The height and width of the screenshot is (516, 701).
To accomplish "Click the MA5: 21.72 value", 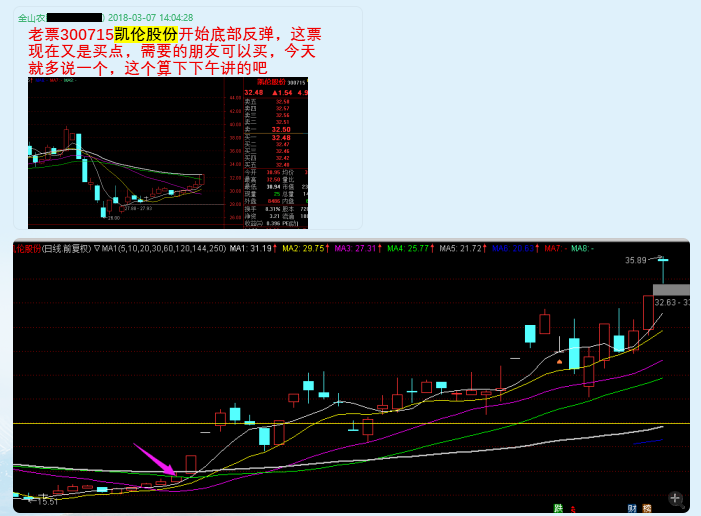I will (460, 249).
